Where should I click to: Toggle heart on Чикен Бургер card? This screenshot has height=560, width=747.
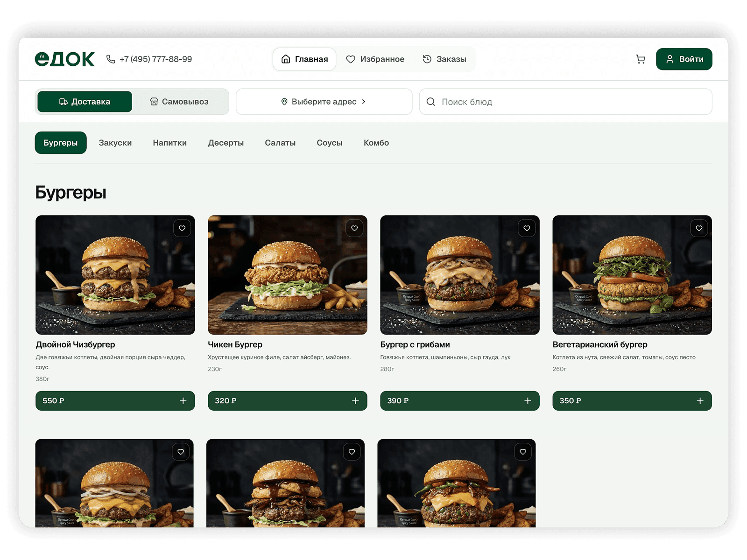(x=354, y=228)
